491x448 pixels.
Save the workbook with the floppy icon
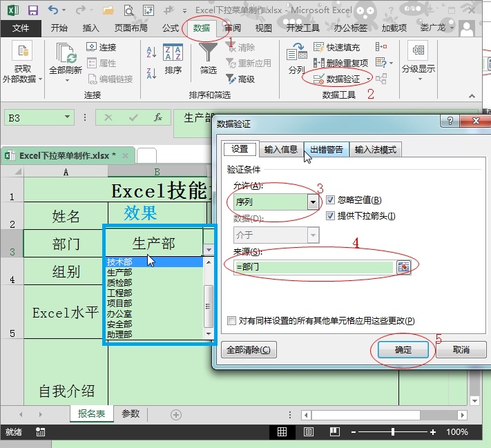(x=33, y=10)
